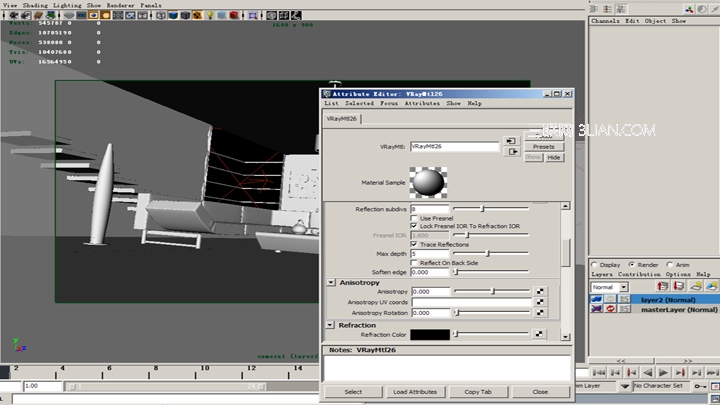Toggle renderable flag on layer2
Viewport: 720px width, 405px height.
coord(596,299)
